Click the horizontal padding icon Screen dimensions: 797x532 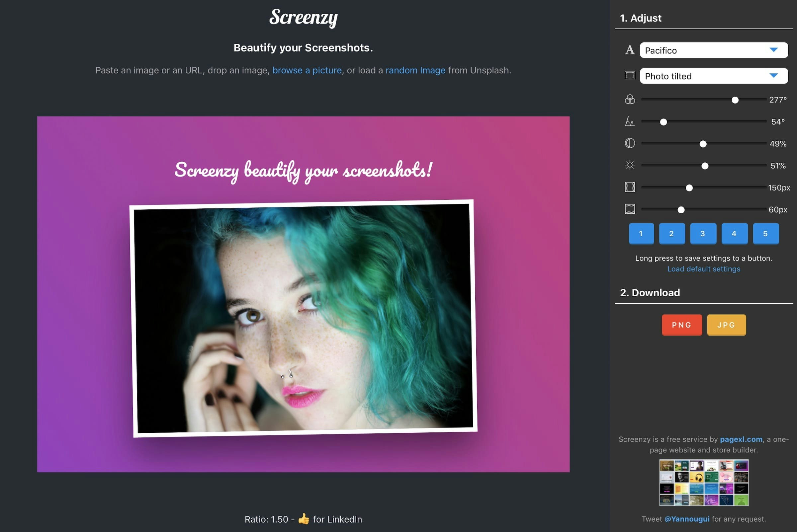point(630,187)
